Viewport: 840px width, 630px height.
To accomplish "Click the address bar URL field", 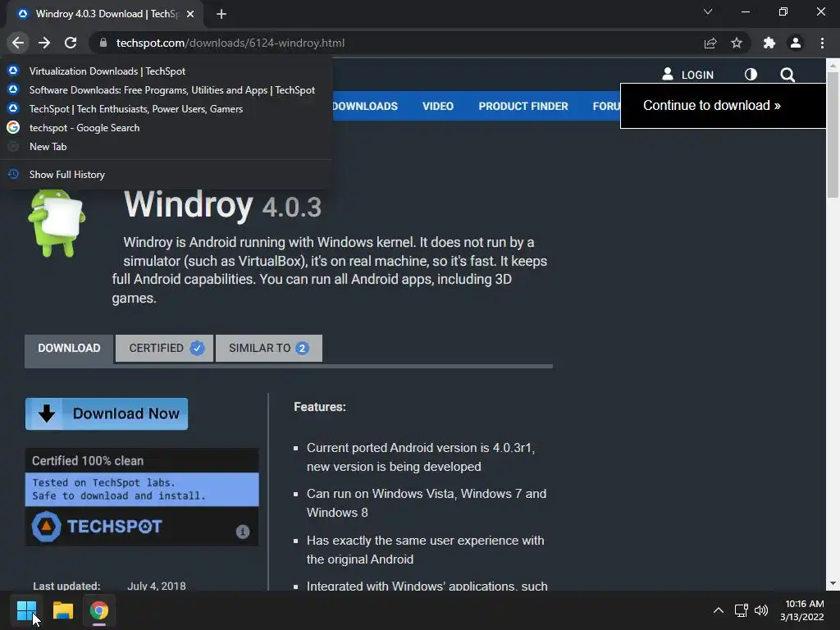I will point(396,43).
